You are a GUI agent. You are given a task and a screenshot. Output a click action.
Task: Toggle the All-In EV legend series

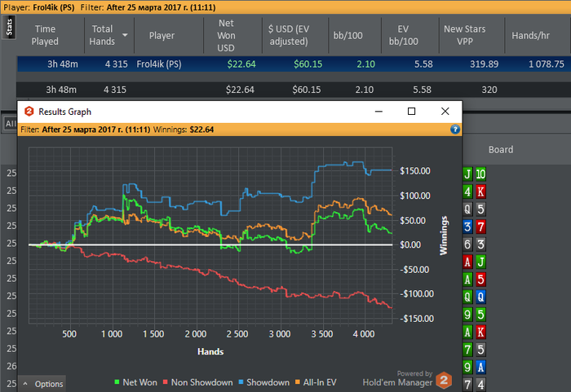316,382
